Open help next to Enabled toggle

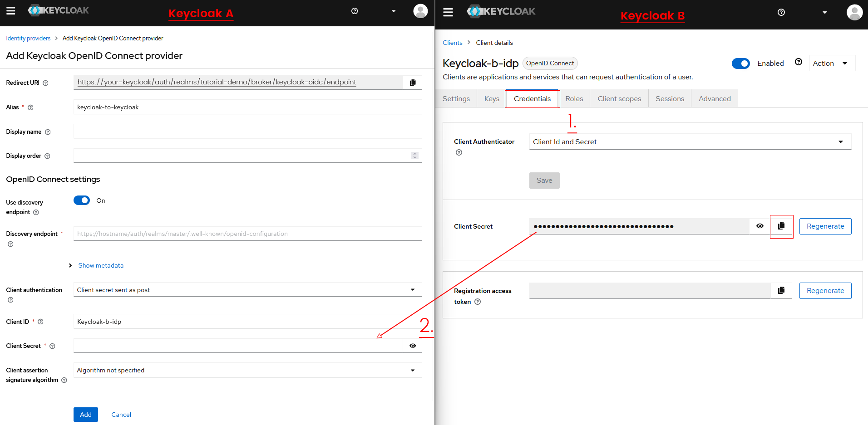pos(799,62)
